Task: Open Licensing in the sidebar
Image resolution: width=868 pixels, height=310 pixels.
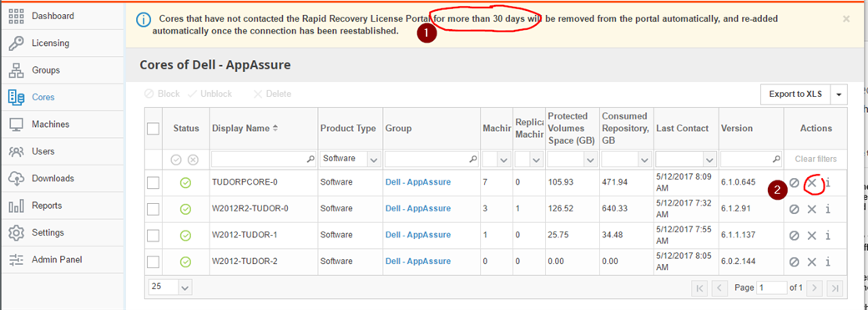Action: click(x=50, y=43)
